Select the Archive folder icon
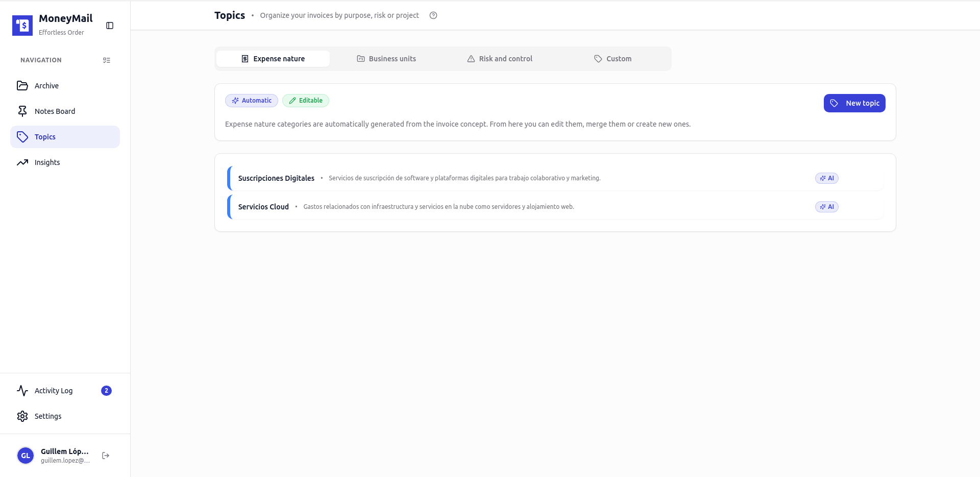The image size is (980, 477). [22, 85]
